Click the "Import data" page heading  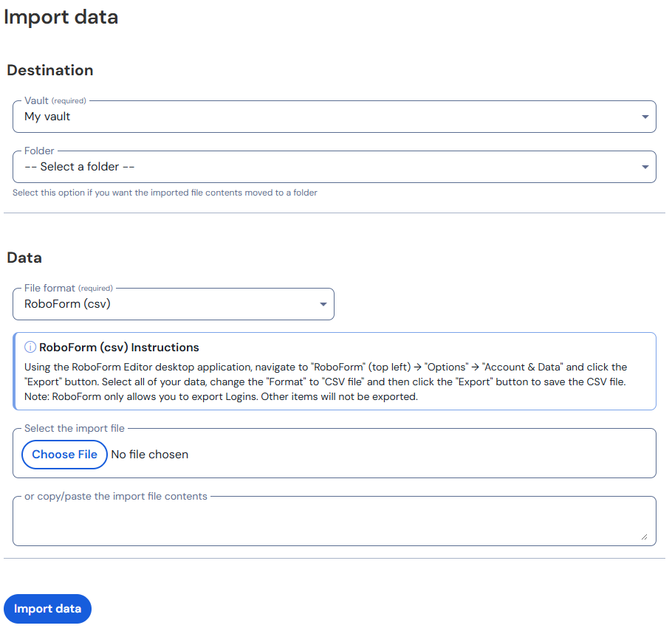[x=61, y=17]
